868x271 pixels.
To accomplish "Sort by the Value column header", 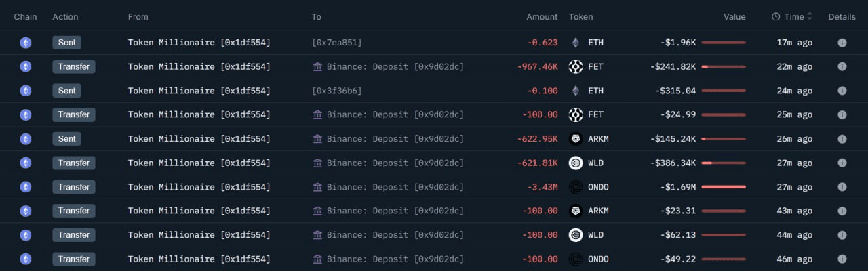I will pyautogui.click(x=734, y=17).
